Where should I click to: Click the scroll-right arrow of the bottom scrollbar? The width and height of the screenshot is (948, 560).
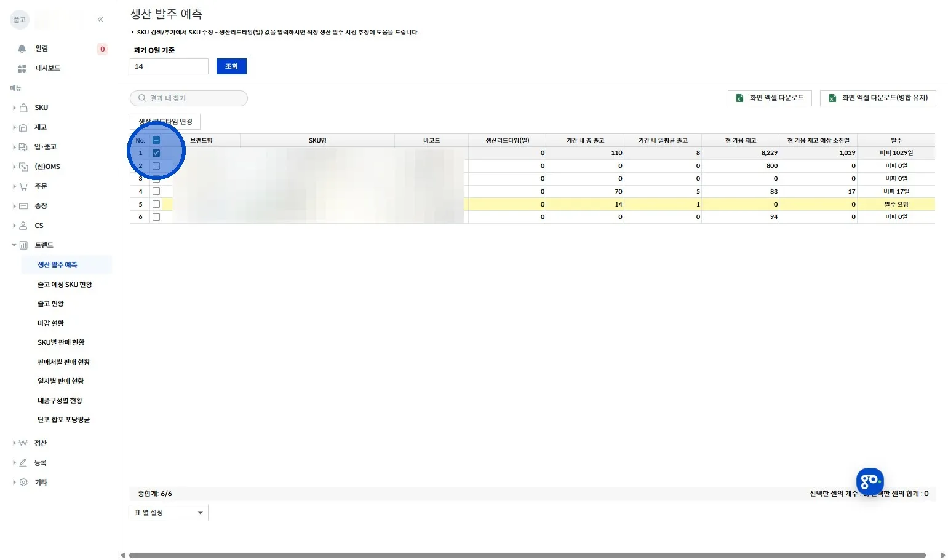click(942, 555)
